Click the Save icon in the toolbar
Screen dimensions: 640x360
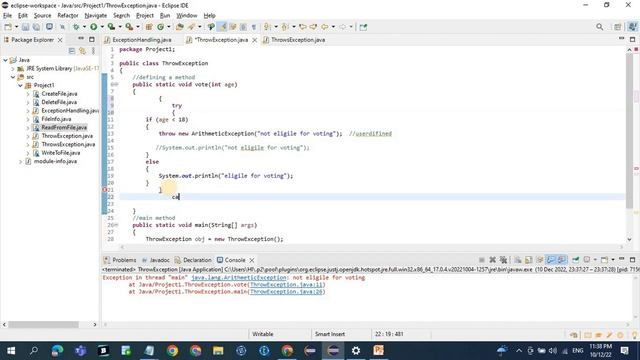(x=25, y=27)
